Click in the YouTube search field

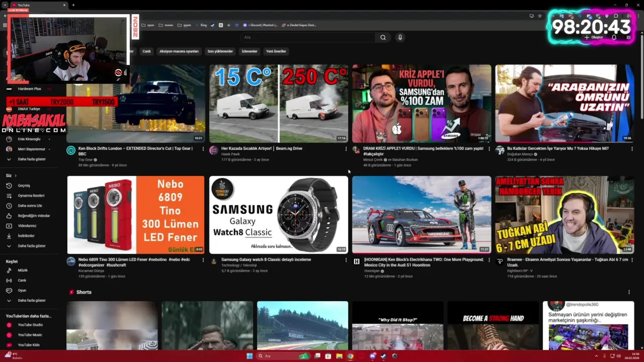(308, 37)
